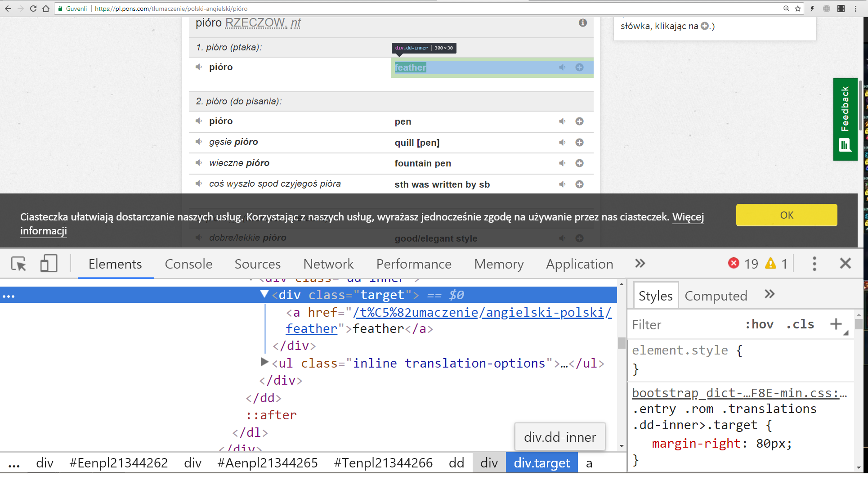Play audio for gęsie pióro
The width and height of the screenshot is (868, 485).
(199, 142)
